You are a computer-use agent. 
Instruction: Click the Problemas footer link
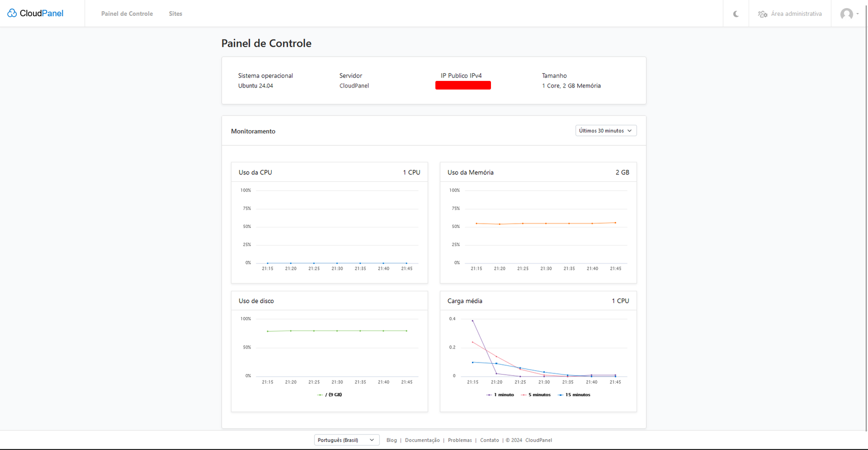point(459,440)
